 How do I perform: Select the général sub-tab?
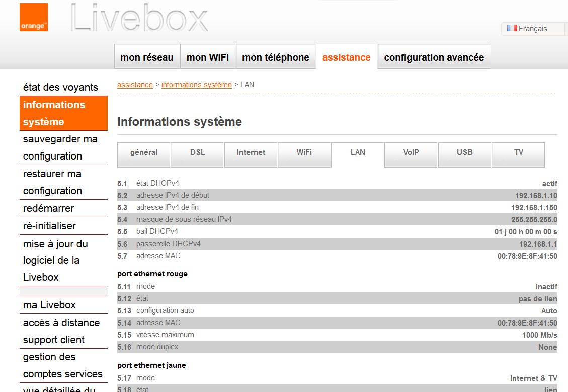point(144,152)
